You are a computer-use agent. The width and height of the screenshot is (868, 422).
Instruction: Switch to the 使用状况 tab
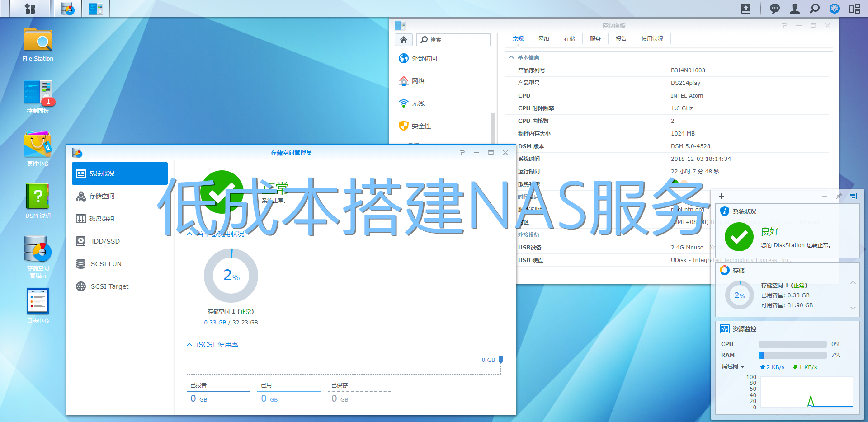(x=652, y=39)
